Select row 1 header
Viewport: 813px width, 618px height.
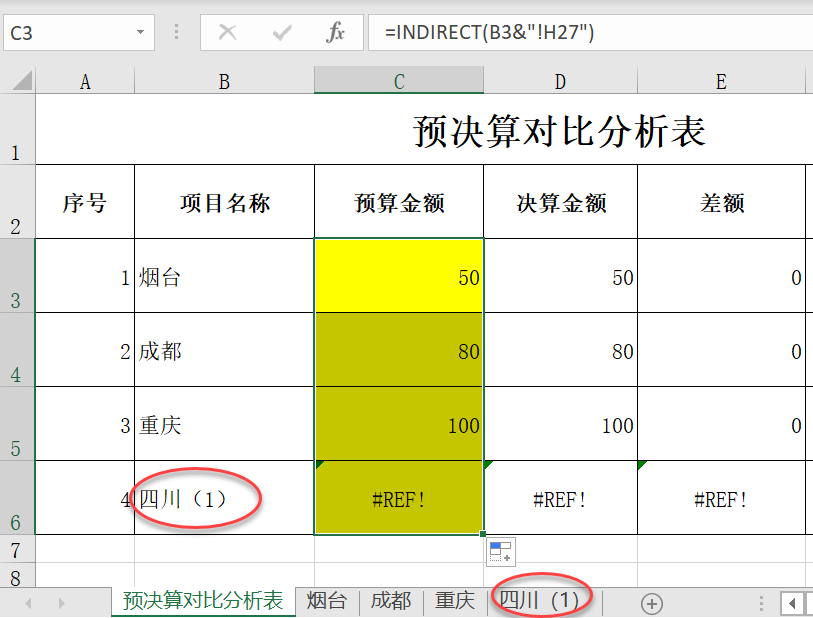pos(17,129)
